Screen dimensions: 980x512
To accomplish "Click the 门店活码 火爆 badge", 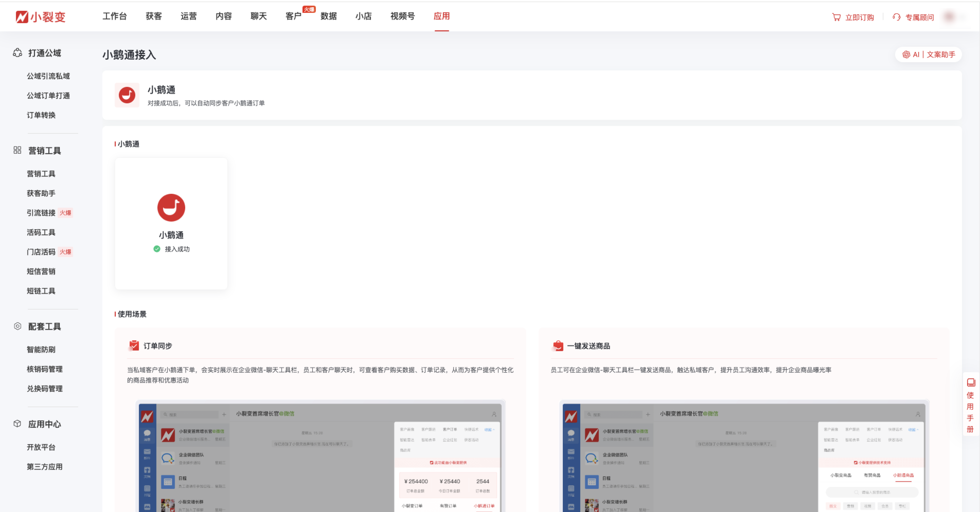I will [65, 252].
